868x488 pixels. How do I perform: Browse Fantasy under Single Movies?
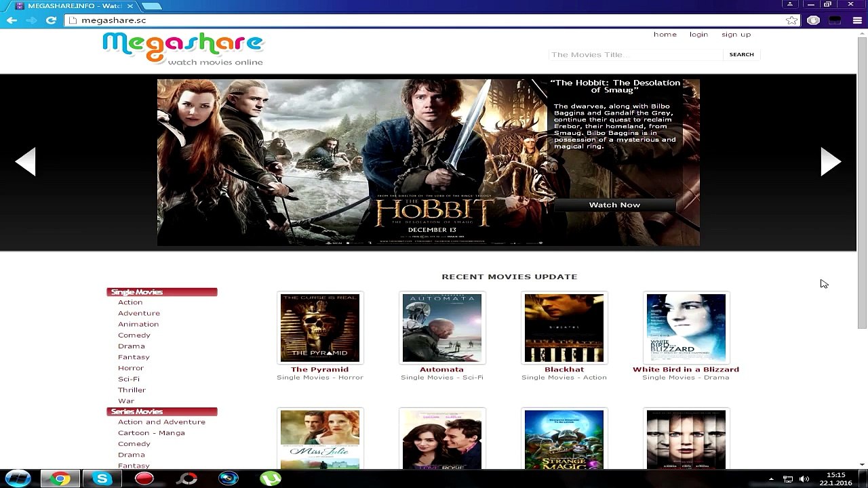coord(134,357)
